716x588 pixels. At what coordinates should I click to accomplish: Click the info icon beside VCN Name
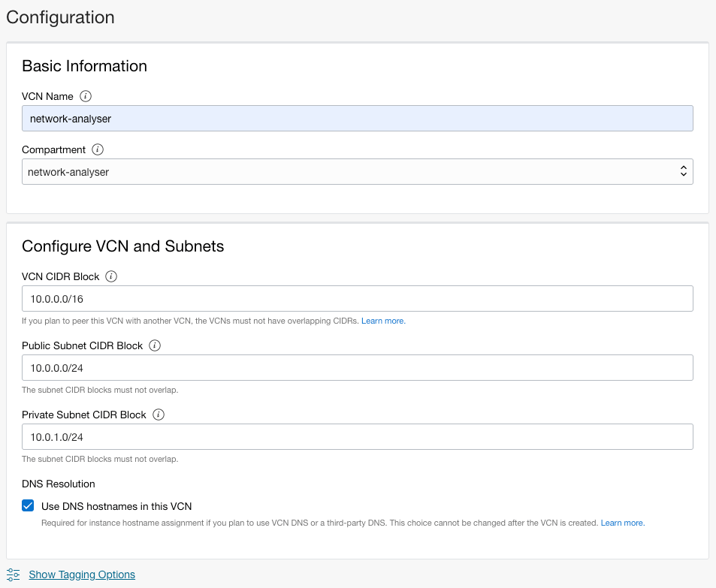coord(86,96)
